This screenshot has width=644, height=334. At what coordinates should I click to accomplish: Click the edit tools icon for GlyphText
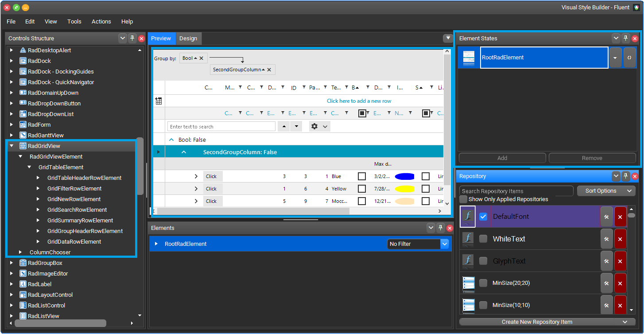click(x=607, y=261)
